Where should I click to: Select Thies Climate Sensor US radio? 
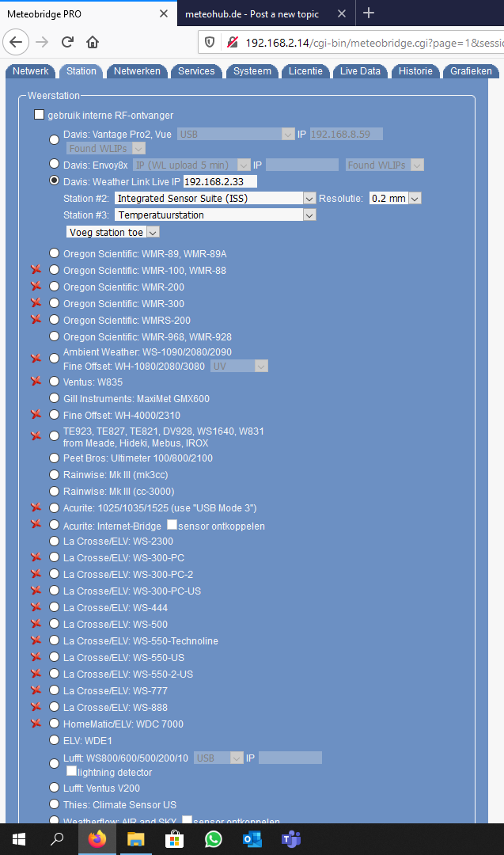(x=54, y=804)
